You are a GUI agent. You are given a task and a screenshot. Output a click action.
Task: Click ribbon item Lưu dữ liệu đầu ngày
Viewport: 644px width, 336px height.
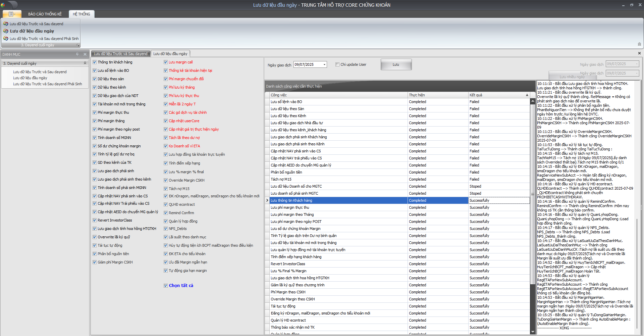32,31
